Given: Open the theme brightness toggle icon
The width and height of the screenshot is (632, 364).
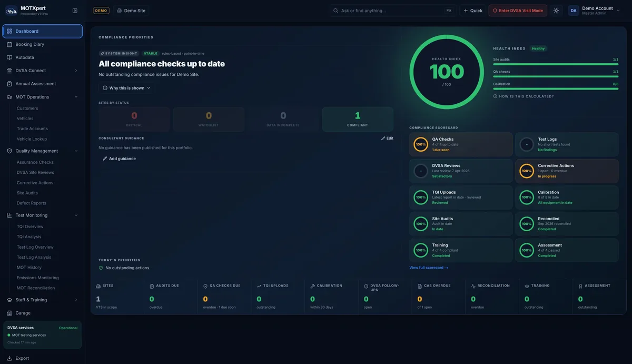Looking at the screenshot, I should (556, 11).
